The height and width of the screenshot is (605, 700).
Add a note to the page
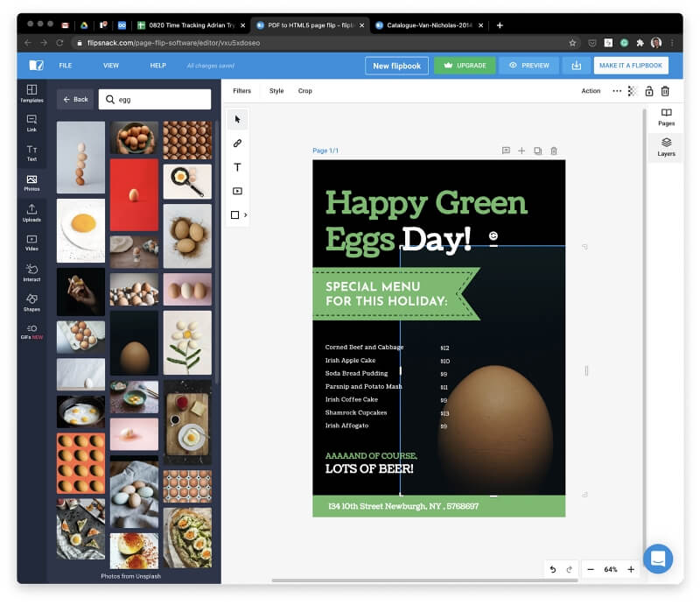coord(506,151)
